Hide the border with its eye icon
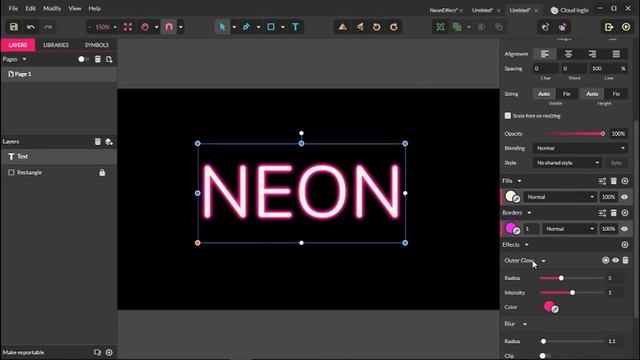This screenshot has height=360, width=640. pyautogui.click(x=624, y=229)
